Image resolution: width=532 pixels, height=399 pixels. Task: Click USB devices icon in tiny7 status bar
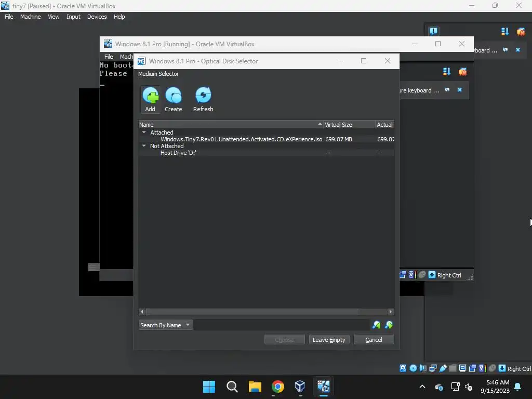[x=443, y=368]
